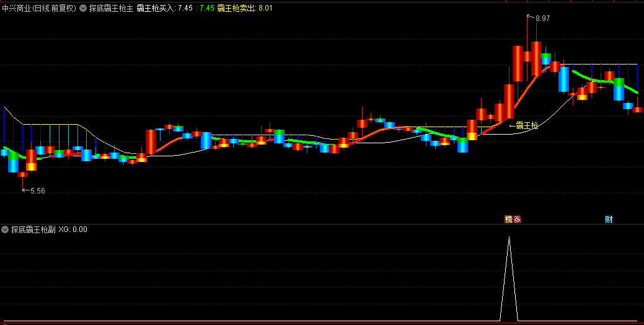Click the XG: 0.00 readout
The image size is (644, 325).
tap(73, 229)
